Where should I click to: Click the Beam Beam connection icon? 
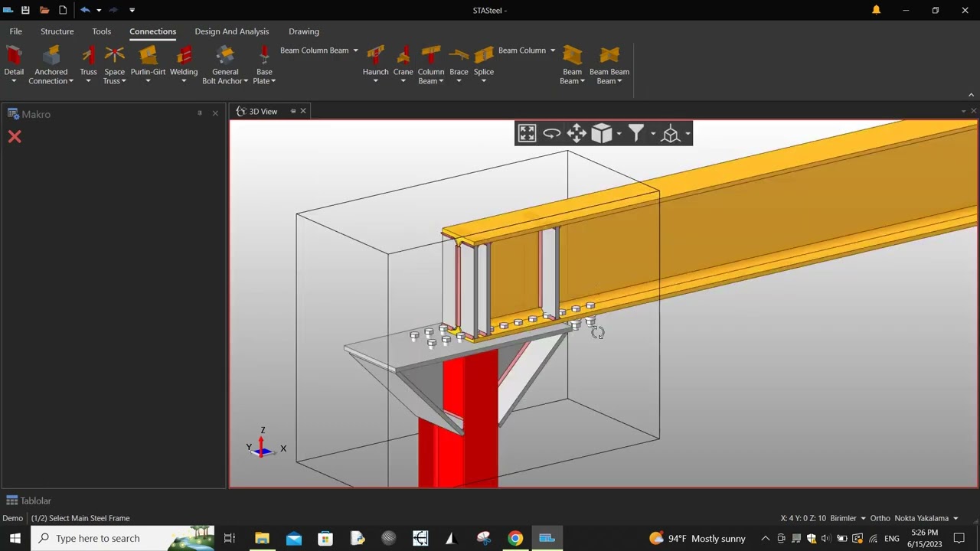573,55
